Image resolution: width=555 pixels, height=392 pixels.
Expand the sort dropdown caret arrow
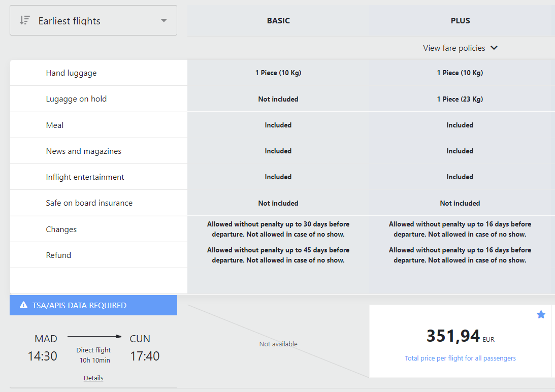pyautogui.click(x=164, y=20)
